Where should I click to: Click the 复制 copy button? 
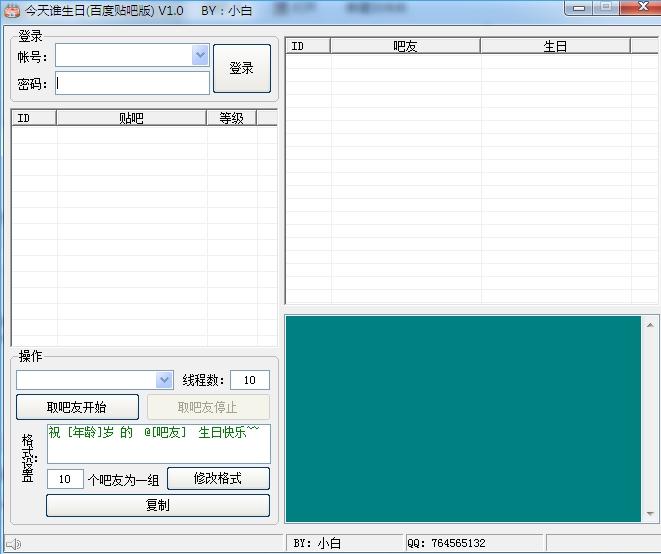click(157, 505)
